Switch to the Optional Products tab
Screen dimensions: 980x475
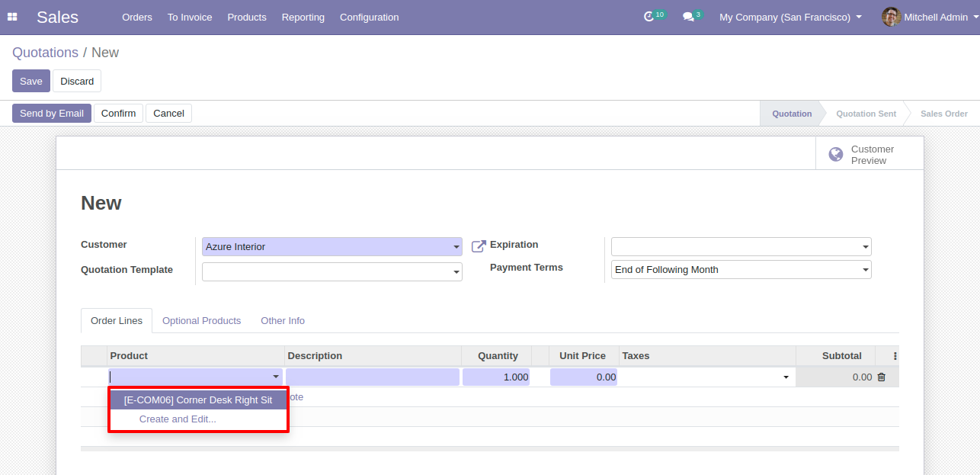pyautogui.click(x=201, y=321)
